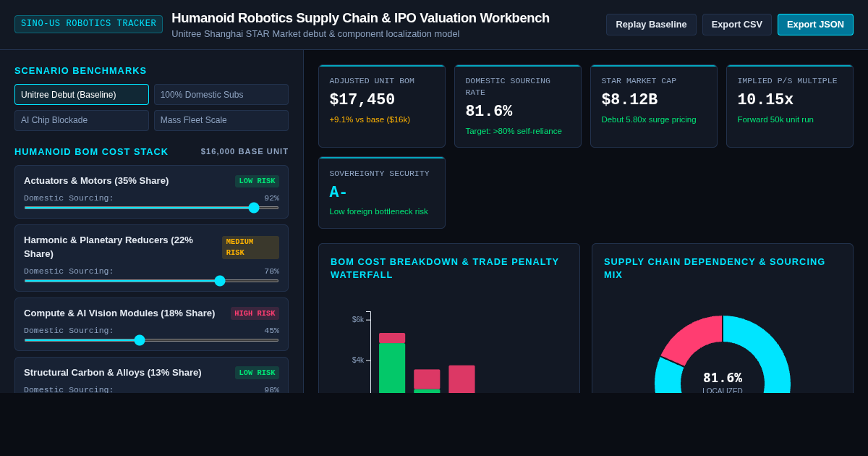The image size is (868, 456).
Task: Click the BOM Cost Breakdown waterfall title
Action: tap(445, 269)
